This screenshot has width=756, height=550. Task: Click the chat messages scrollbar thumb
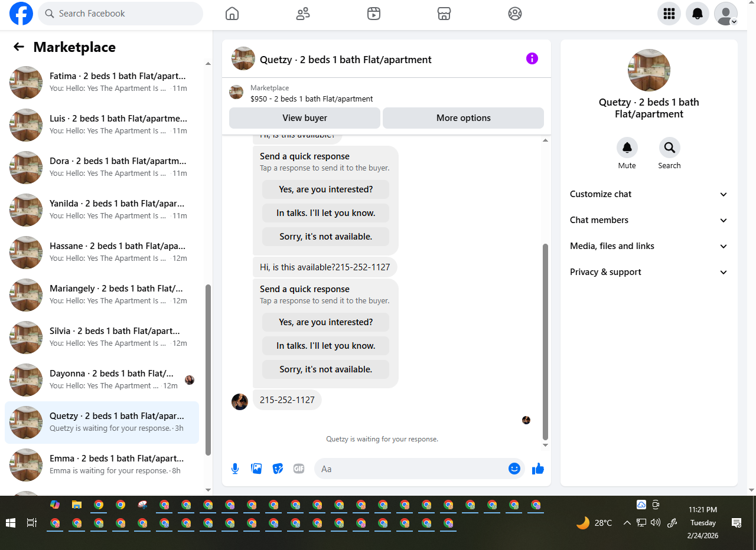545,341
